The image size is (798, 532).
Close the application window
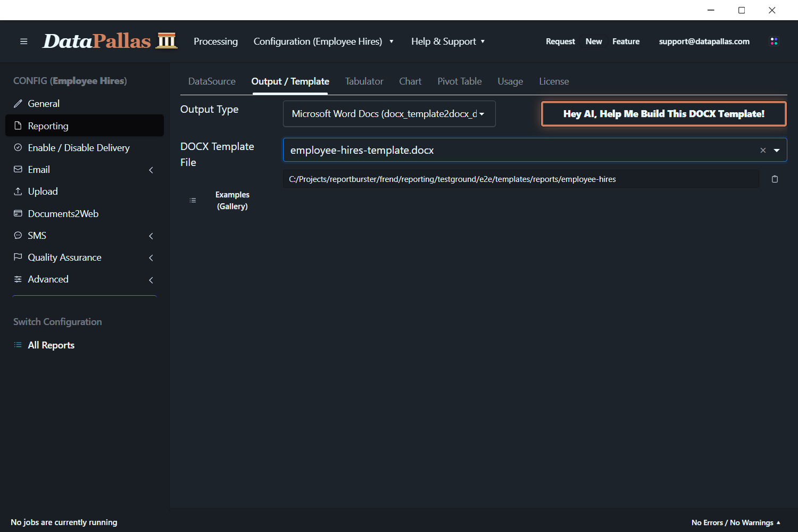[x=772, y=10]
